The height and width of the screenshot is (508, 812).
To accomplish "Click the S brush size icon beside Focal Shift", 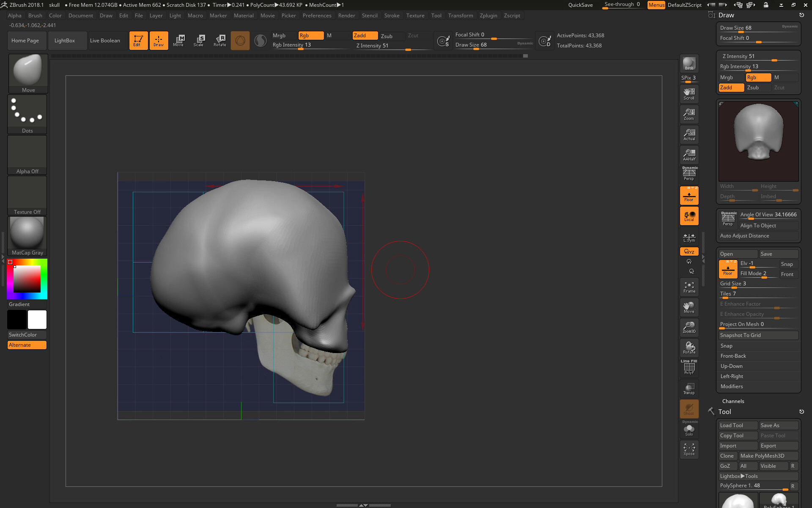I will [443, 41].
